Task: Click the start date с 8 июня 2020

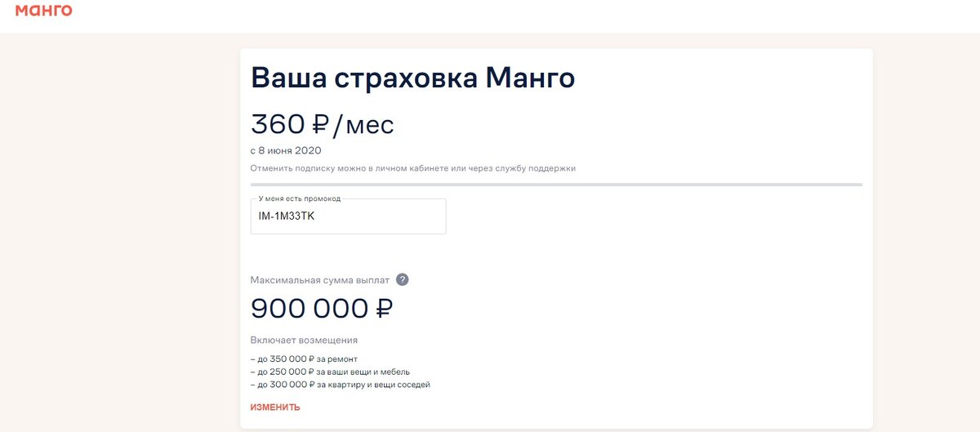Action: 286,150
